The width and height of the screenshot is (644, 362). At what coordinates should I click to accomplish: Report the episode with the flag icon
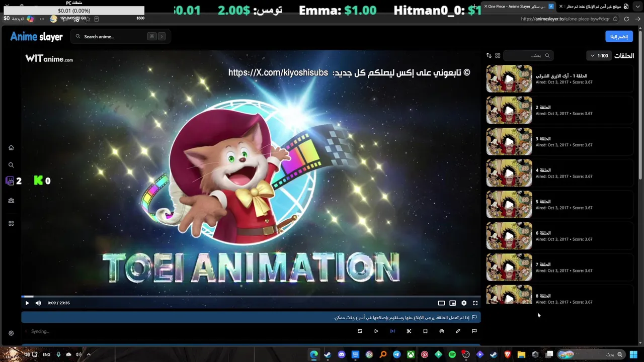tap(474, 331)
